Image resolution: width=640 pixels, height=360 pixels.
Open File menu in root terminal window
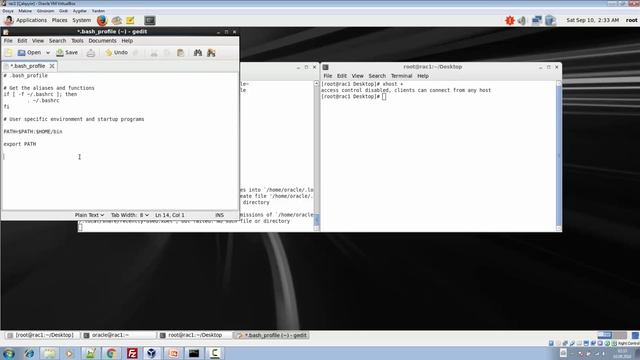point(328,76)
